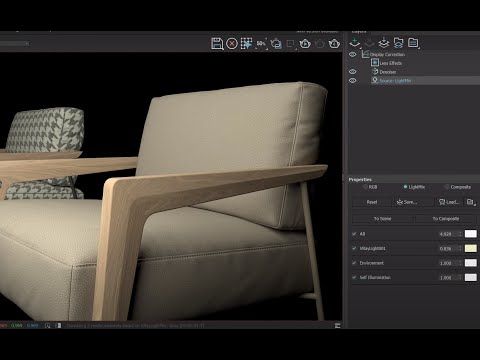Select the Region render square icon
This screenshot has height=360, width=480.
pos(291,44)
